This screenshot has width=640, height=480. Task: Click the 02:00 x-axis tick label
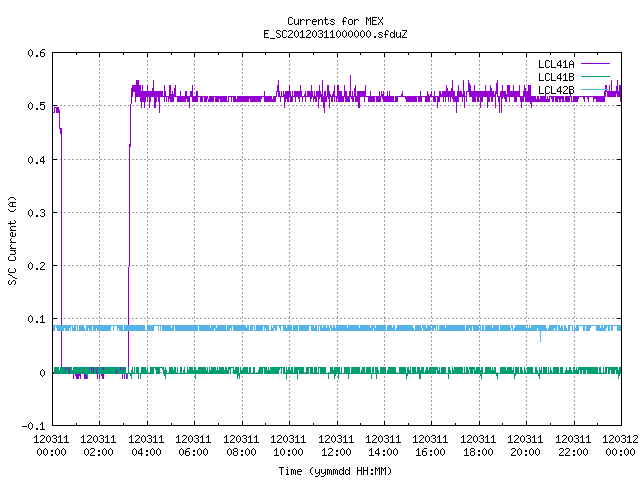[98, 452]
